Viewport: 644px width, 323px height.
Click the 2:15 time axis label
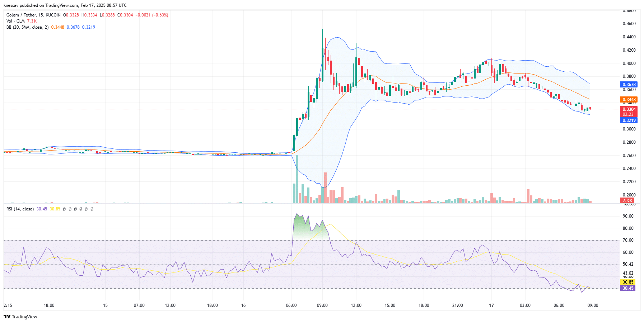click(x=8, y=305)
